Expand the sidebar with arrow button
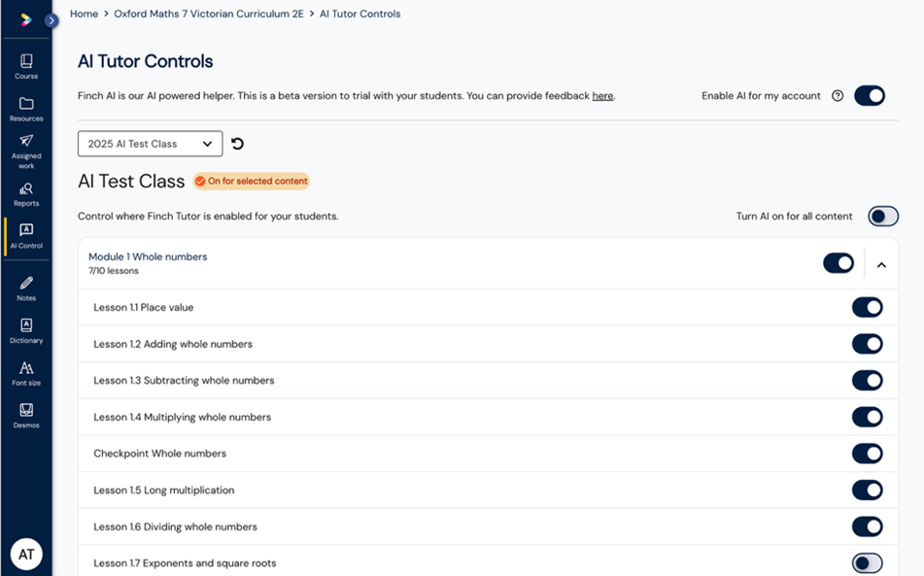The width and height of the screenshot is (924, 576). [51, 20]
